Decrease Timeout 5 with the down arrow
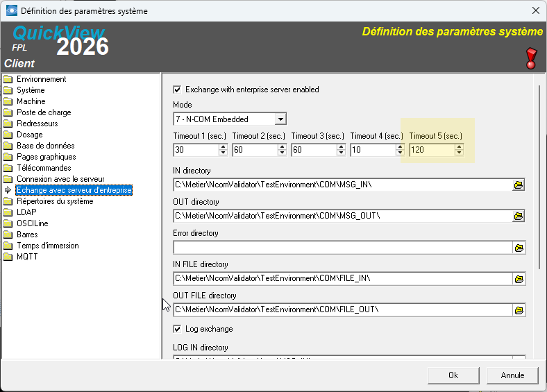 [459, 153]
